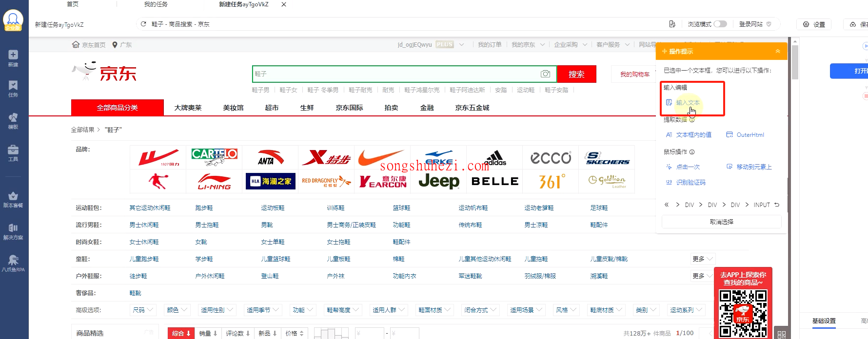Open the 我的京东 dropdown
This screenshot has width=868, height=339.
click(x=528, y=45)
